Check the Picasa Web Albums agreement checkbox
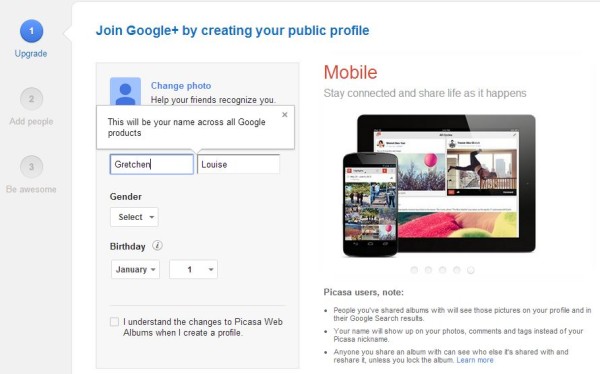The width and height of the screenshot is (600, 374). click(114, 322)
